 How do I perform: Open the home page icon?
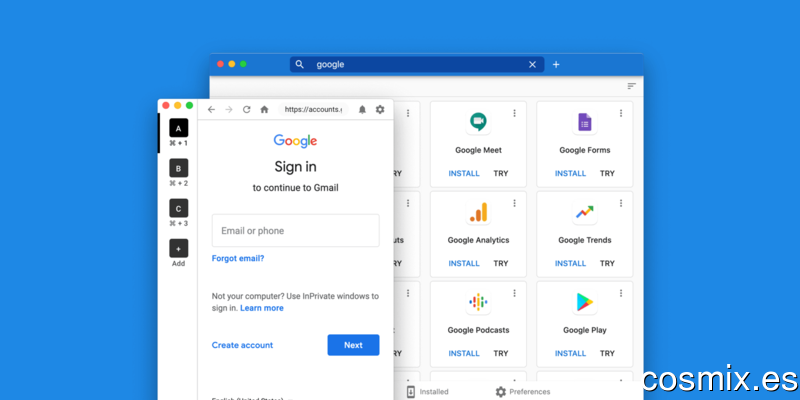coord(264,110)
